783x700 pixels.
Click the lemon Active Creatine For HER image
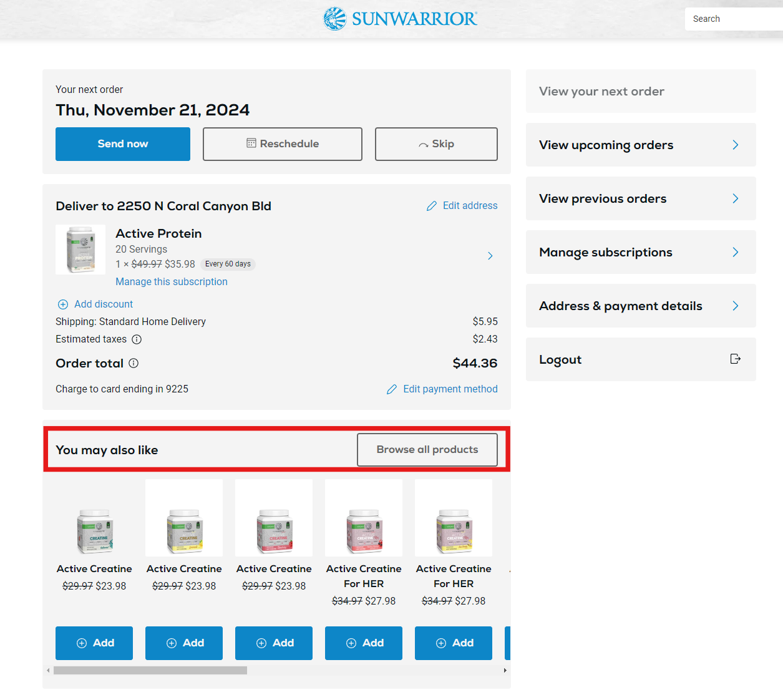454,518
